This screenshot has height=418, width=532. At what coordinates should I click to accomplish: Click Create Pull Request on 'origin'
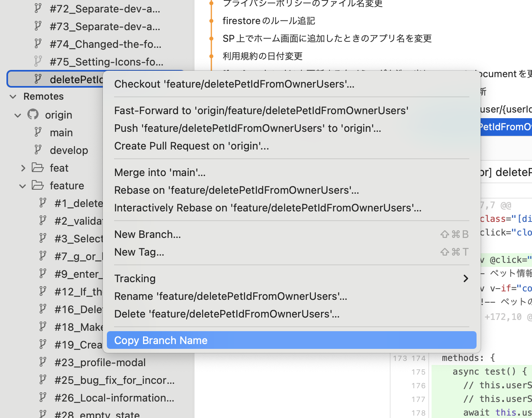tap(192, 146)
